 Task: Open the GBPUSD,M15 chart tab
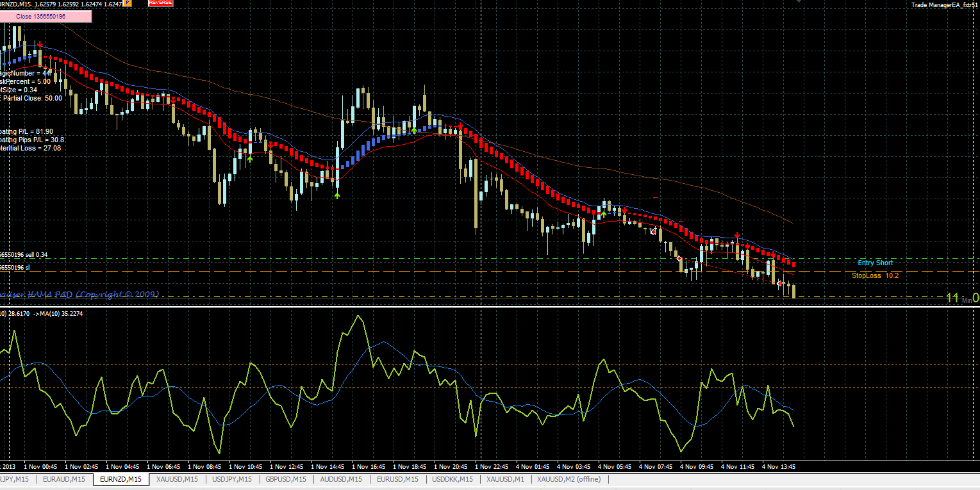click(x=285, y=479)
